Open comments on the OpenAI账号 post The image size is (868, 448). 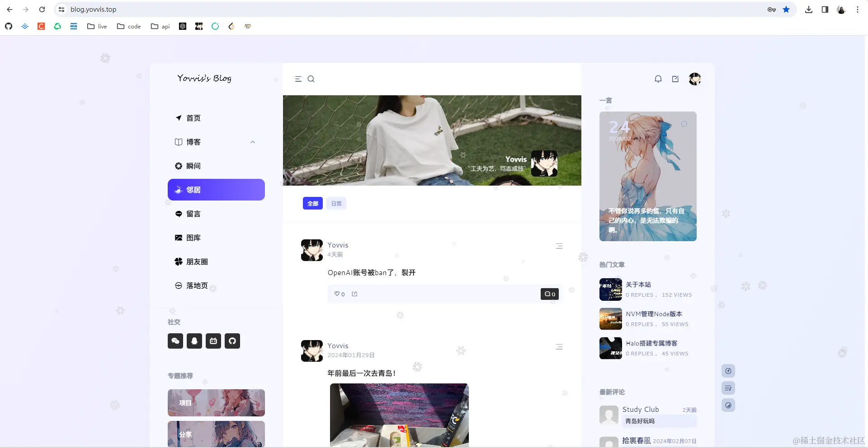[x=550, y=294]
